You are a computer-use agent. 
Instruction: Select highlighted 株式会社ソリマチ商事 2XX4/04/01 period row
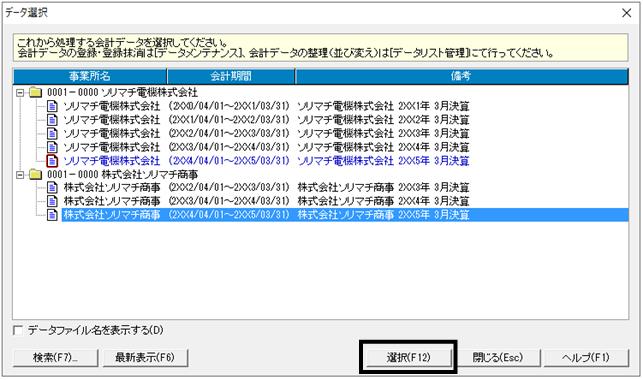pyautogui.click(x=345, y=215)
